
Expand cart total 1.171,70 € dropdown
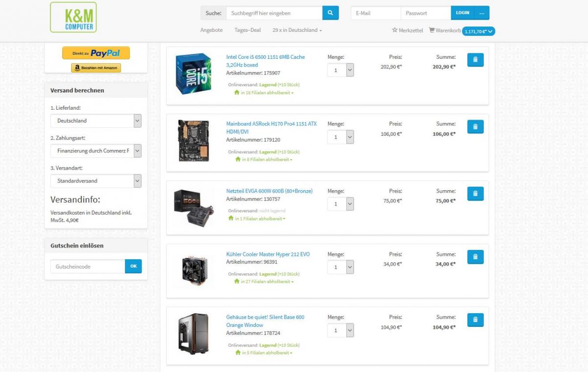478,31
